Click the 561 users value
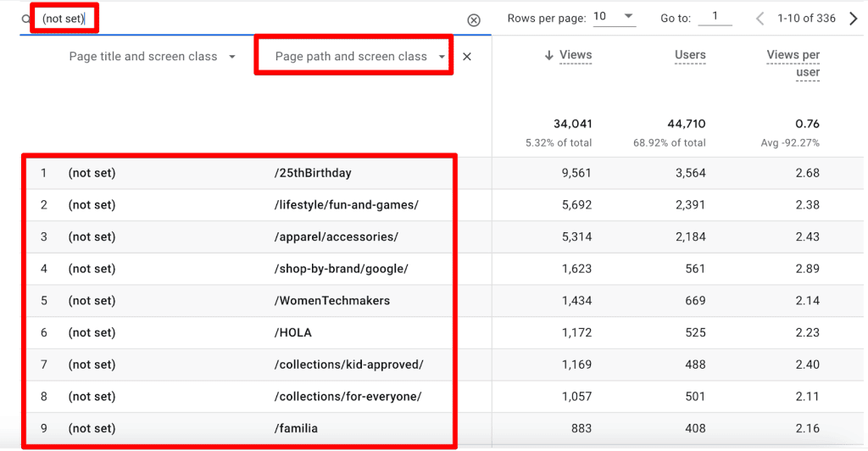Viewport: 868px width, 451px height. tap(695, 269)
